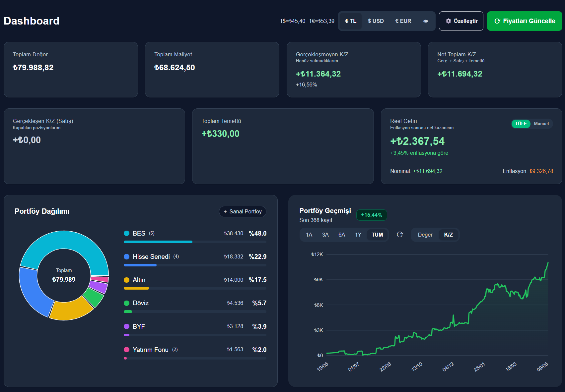Click the Reel Getiri value +₺2.367,54
565x392 pixels.
(x=417, y=141)
